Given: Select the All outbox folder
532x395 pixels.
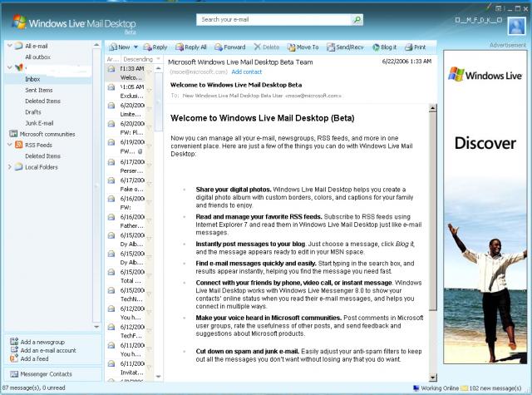Looking at the screenshot, I should point(37,57).
